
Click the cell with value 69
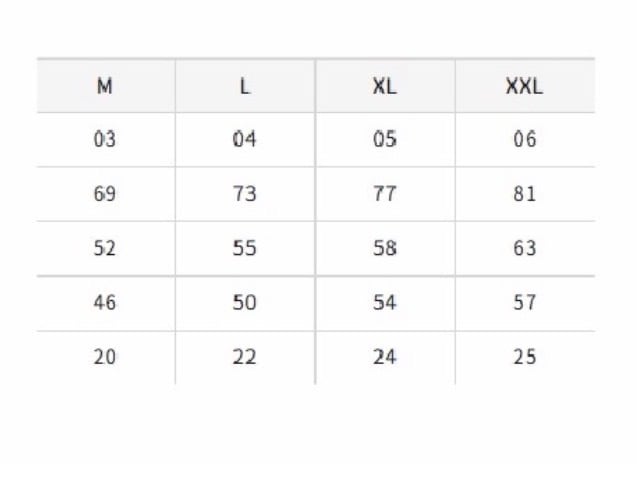[106, 194]
